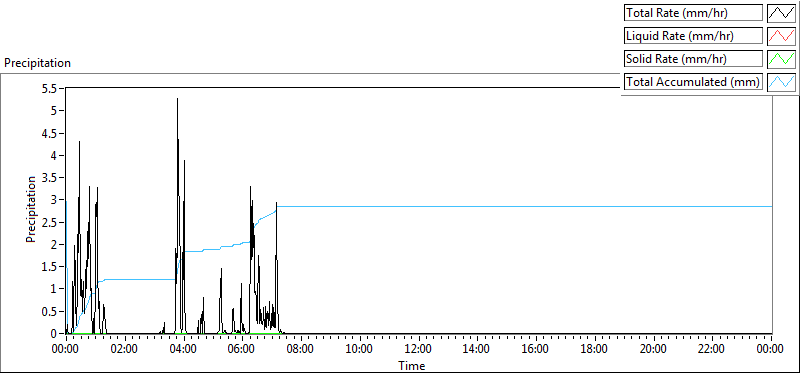Click the Total Accumulated blue line icon
The height and width of the screenshot is (373, 800).
point(781,82)
